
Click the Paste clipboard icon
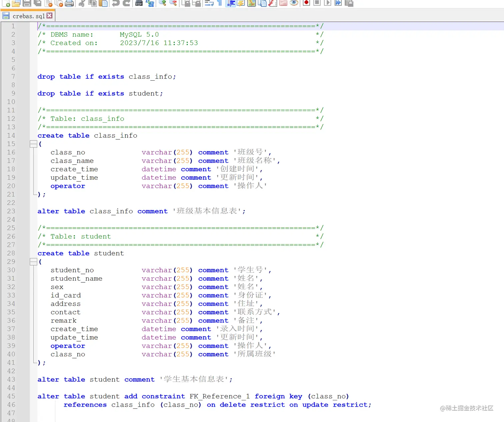coord(103,3)
